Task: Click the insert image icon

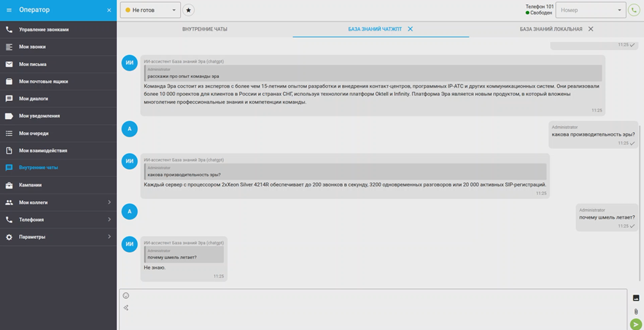Action: tap(636, 298)
